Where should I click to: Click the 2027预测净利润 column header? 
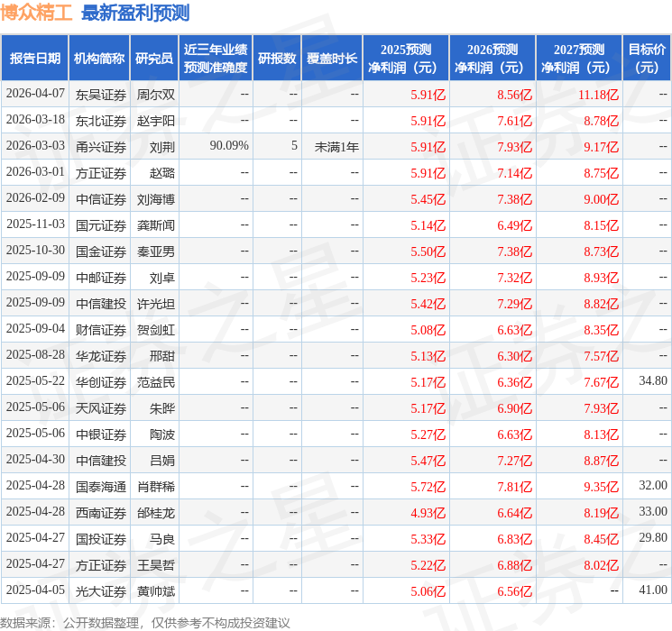[579, 59]
